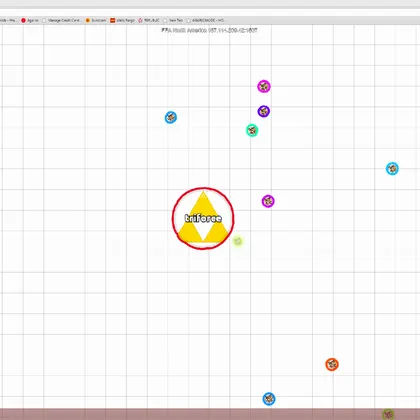Screen dimensions: 420x420
Task: Open the Manage Credit Card bookmark
Action: pyautogui.click(x=62, y=20)
